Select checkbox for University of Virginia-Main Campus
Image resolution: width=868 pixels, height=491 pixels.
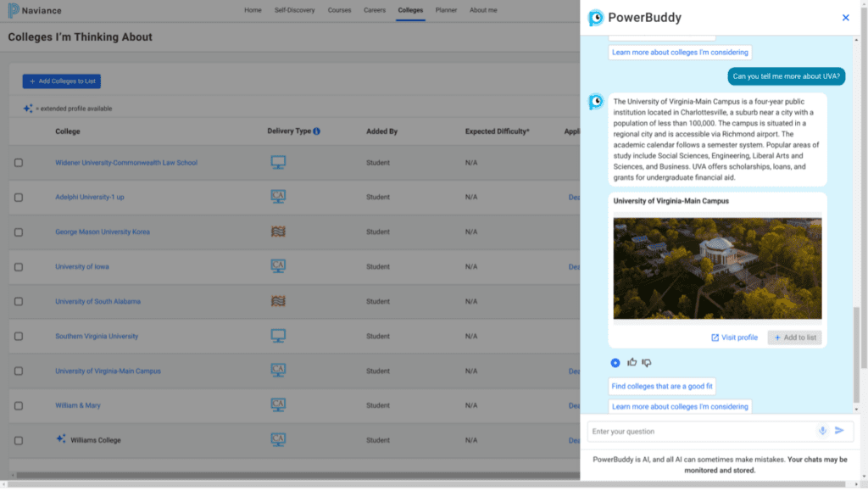click(19, 371)
